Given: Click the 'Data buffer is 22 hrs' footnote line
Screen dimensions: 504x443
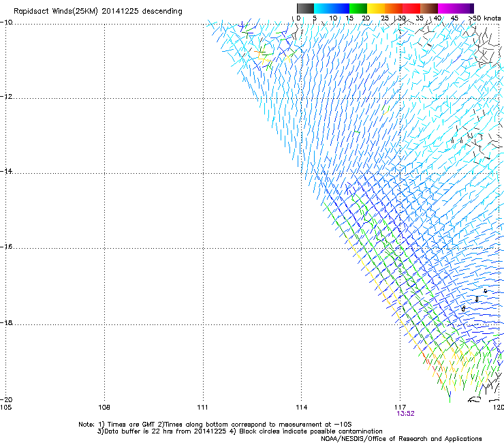Looking at the screenshot, I should pos(240,431).
